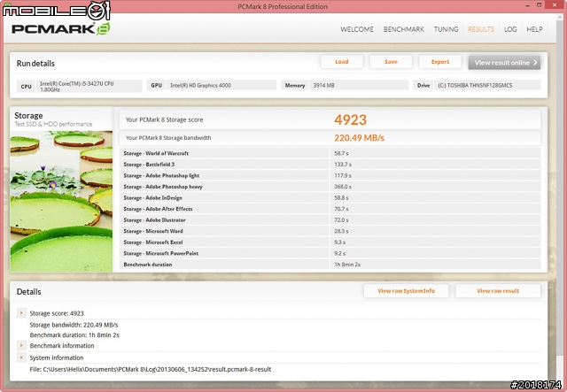Image resolution: width=567 pixels, height=392 pixels.
Task: View result online
Action: pos(504,63)
